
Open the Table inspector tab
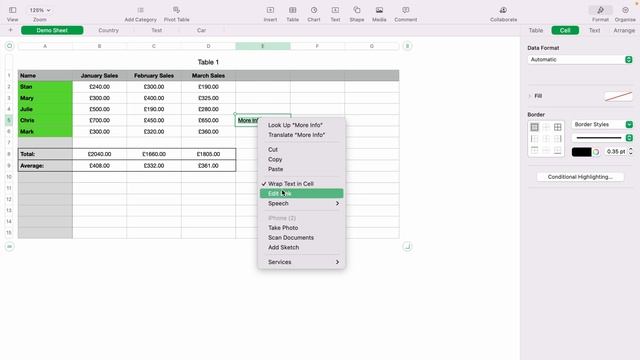(536, 30)
